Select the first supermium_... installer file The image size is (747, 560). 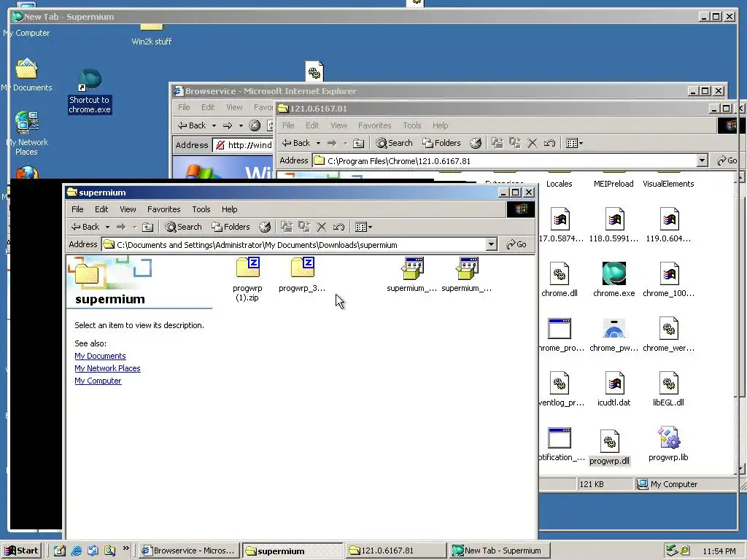click(412, 275)
